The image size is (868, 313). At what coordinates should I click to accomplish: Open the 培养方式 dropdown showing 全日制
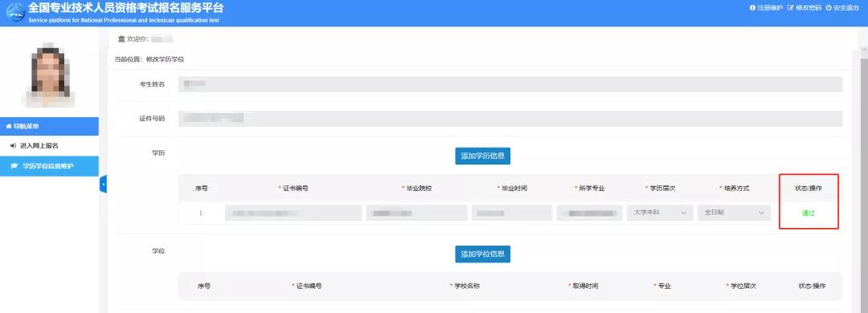(734, 213)
